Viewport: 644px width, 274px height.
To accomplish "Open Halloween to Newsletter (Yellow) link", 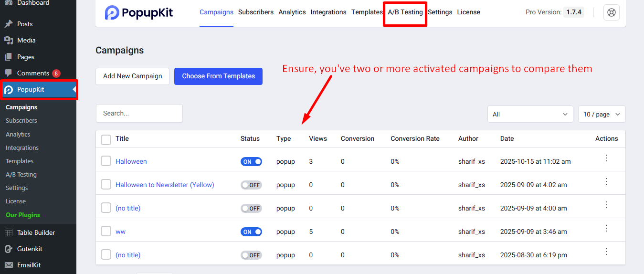I will [x=165, y=185].
